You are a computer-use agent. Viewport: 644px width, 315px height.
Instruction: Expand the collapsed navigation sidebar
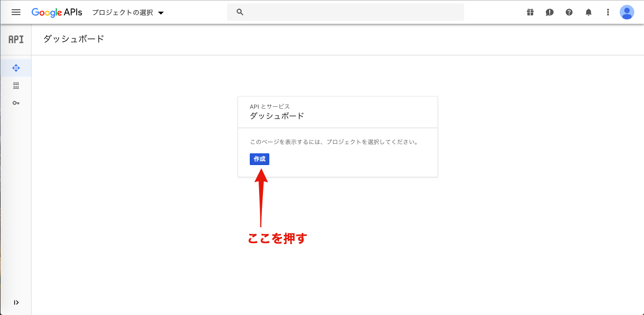[x=16, y=302]
